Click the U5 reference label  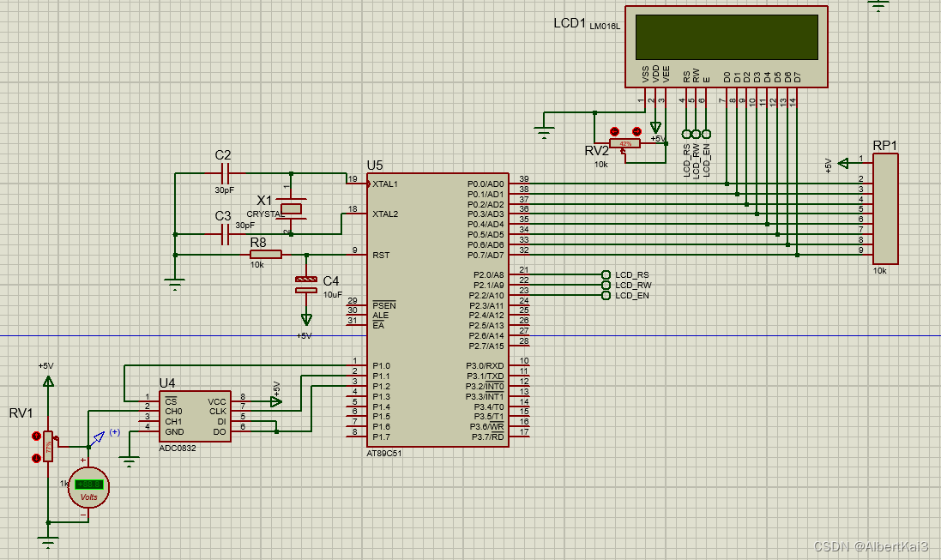(x=375, y=165)
